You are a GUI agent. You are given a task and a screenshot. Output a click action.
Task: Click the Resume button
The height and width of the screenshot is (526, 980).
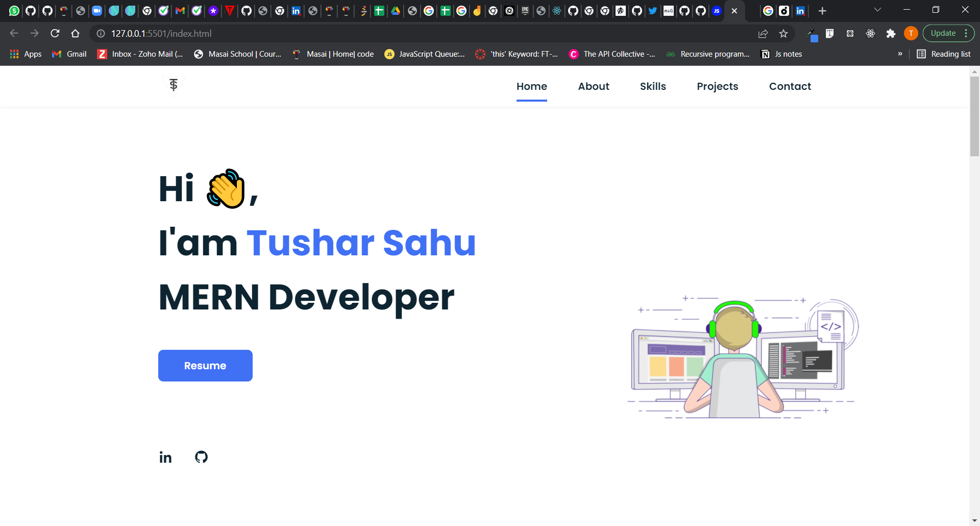pyautogui.click(x=205, y=366)
